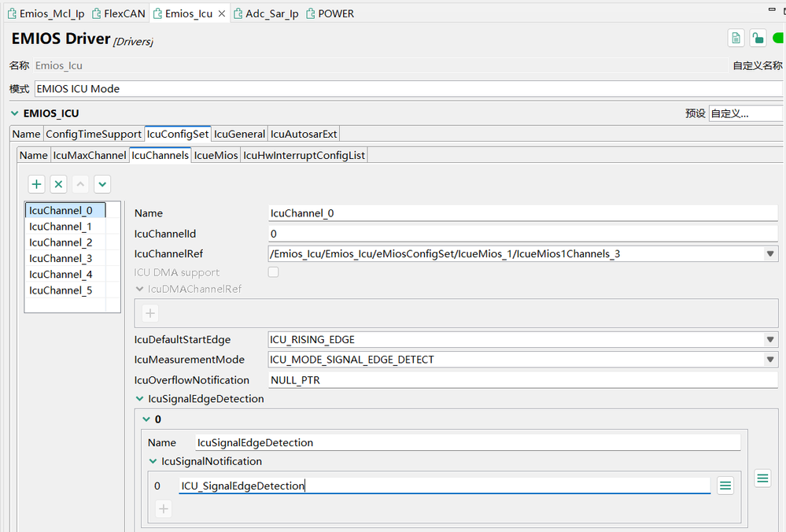Image resolution: width=786 pixels, height=532 pixels.
Task: Open the IcuChannelRef dropdown
Action: (x=769, y=253)
